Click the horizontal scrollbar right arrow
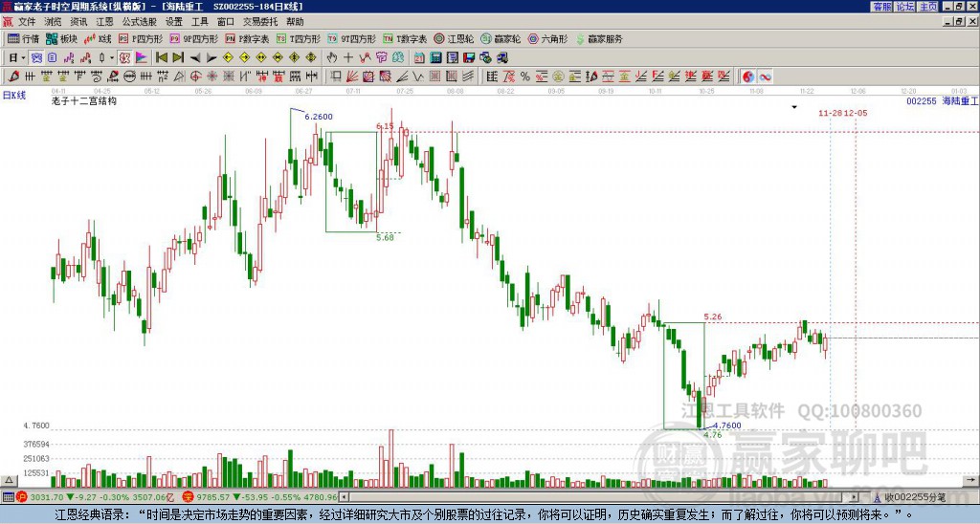This screenshot has height=524, width=980. pos(854,497)
